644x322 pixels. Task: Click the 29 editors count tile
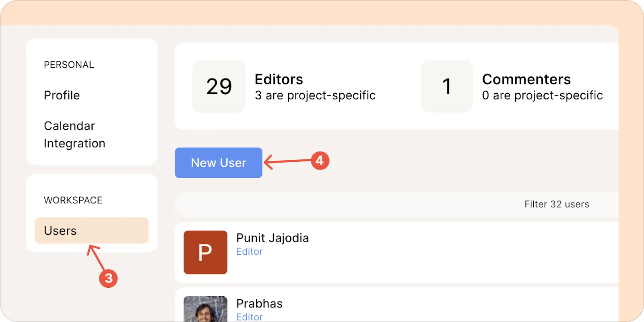219,86
